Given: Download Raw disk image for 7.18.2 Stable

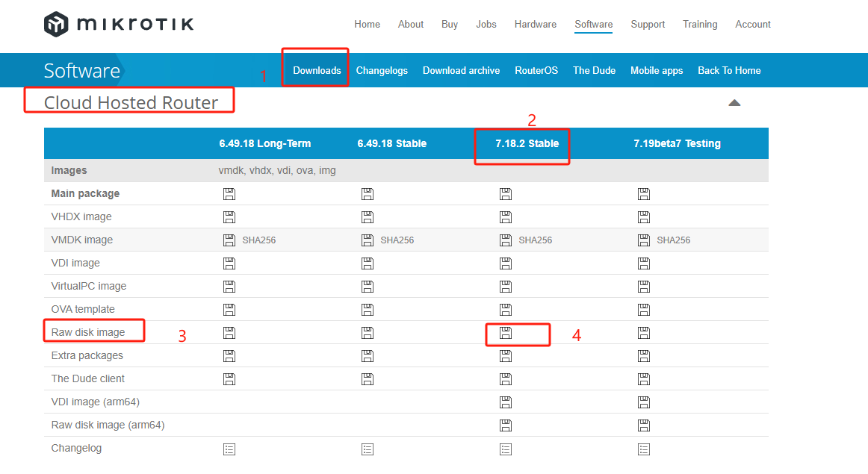Looking at the screenshot, I should point(506,333).
